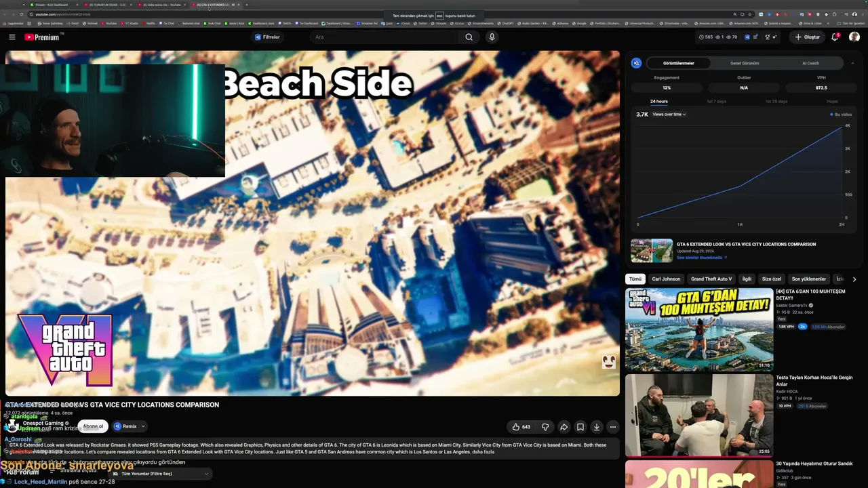Open the Onespot Gaming channel name
Image resolution: width=868 pixels, height=488 pixels.
(x=43, y=423)
